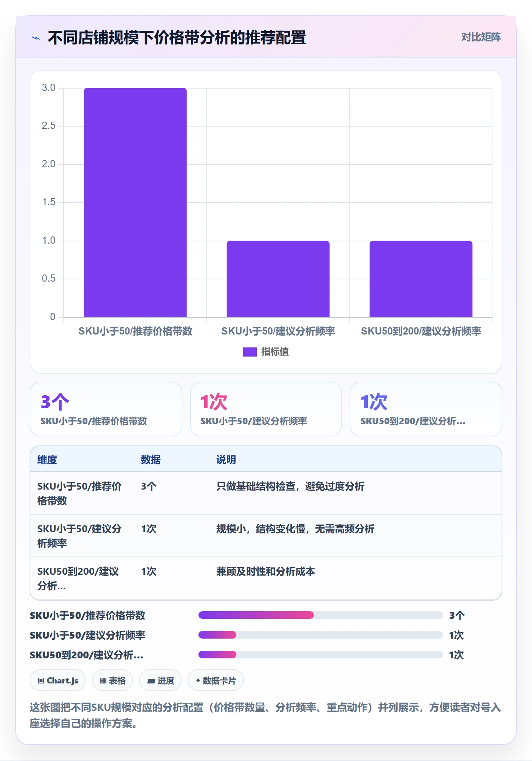Click the bar icon in 进度 tag
Viewport: 532px width, 761px height.
pyautogui.click(x=151, y=681)
